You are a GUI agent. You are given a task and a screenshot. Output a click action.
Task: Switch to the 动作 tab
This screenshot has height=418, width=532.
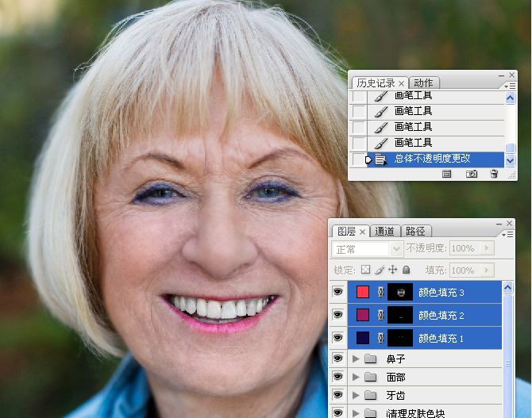pos(423,83)
